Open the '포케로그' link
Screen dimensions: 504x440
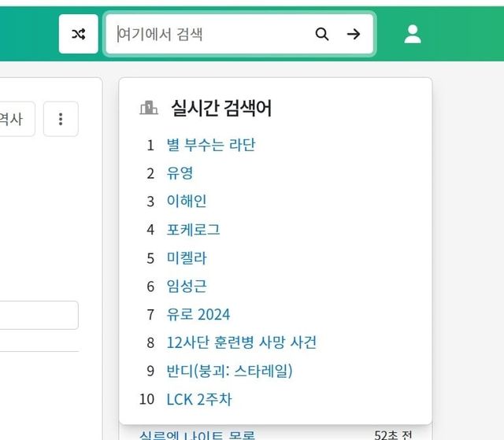(193, 230)
